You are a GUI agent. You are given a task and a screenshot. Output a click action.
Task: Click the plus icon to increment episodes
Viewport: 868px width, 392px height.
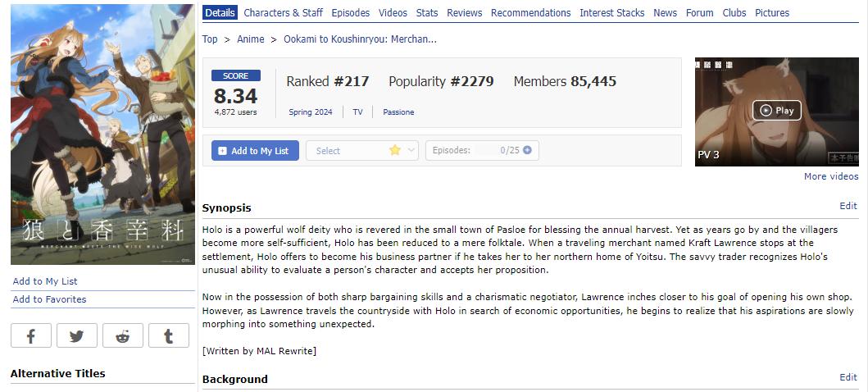click(527, 150)
